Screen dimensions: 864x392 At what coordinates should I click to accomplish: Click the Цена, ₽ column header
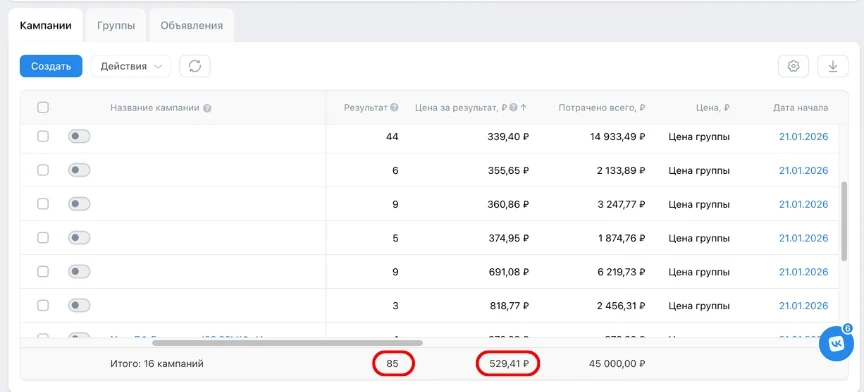(x=712, y=108)
